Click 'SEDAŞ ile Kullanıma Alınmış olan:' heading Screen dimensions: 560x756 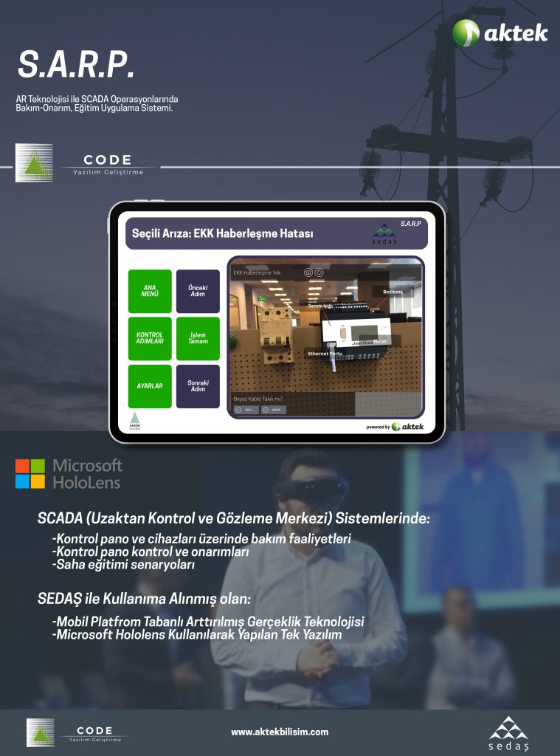click(144, 599)
